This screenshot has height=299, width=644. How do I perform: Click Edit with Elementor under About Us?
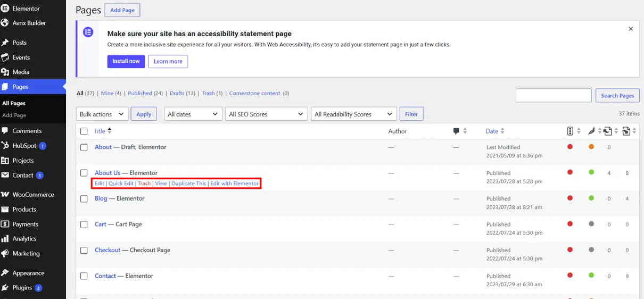tap(235, 184)
